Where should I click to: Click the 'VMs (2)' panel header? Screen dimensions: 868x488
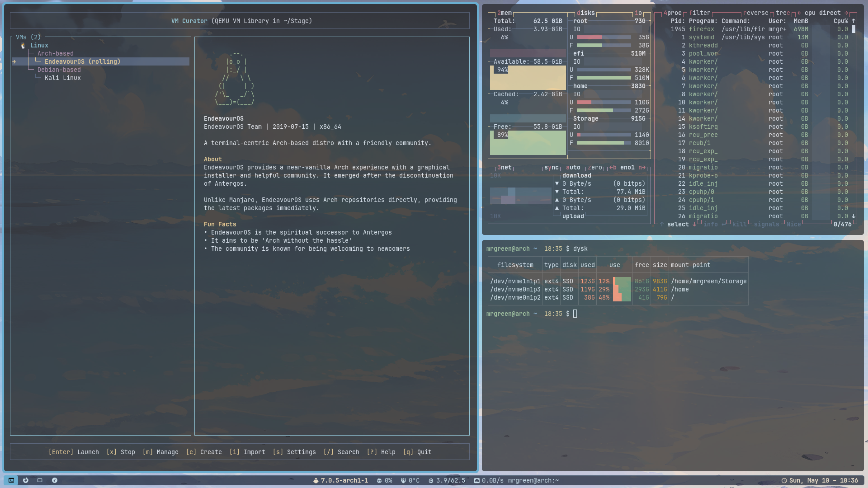(x=28, y=37)
